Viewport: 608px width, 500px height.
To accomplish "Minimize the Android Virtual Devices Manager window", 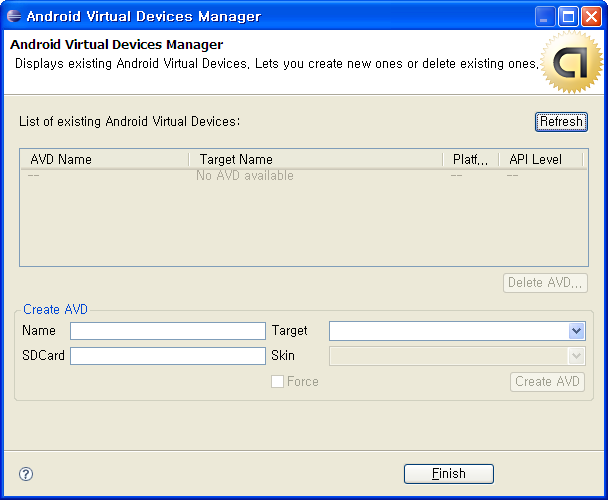I will [x=544, y=17].
